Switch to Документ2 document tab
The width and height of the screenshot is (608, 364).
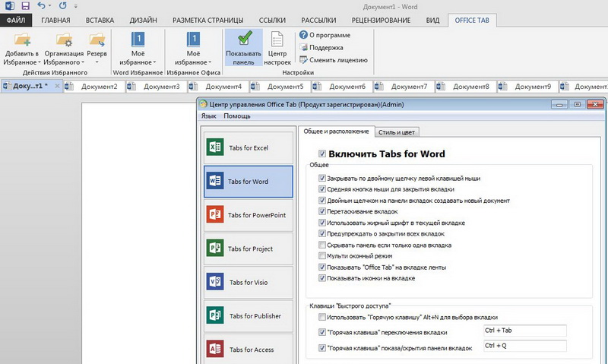pyautogui.click(x=94, y=87)
